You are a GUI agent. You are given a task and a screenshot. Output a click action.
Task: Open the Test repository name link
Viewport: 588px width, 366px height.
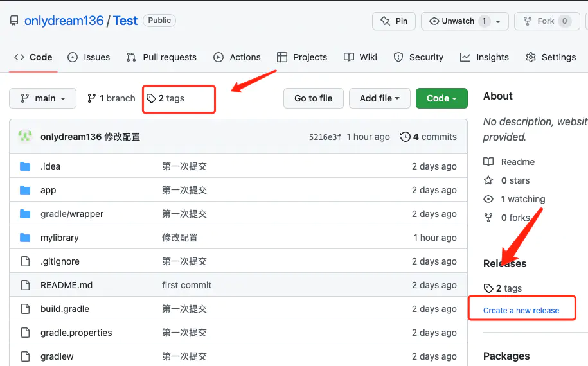[x=125, y=21]
